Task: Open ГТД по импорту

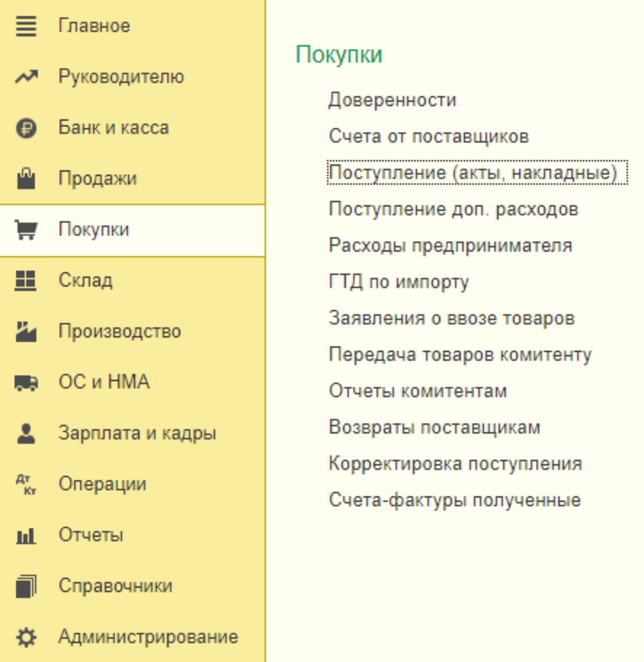Action: tap(399, 282)
